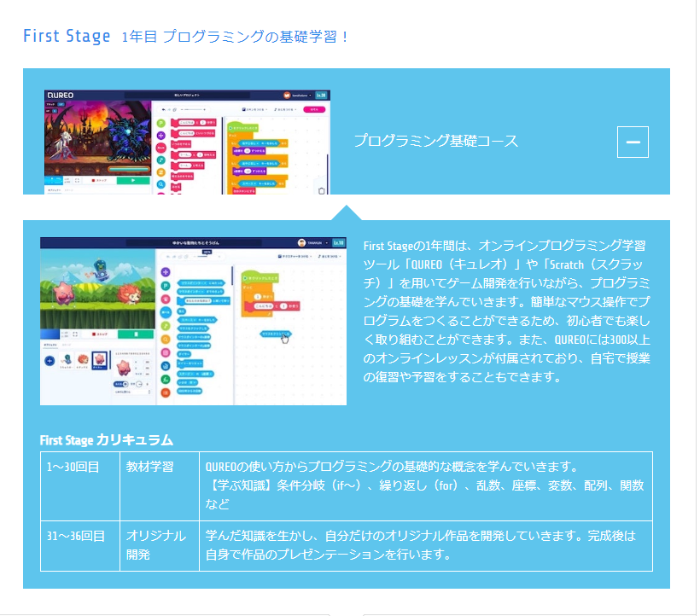Select the オリジナル開発 table cell
This screenshot has width=700, height=616.
[x=160, y=546]
